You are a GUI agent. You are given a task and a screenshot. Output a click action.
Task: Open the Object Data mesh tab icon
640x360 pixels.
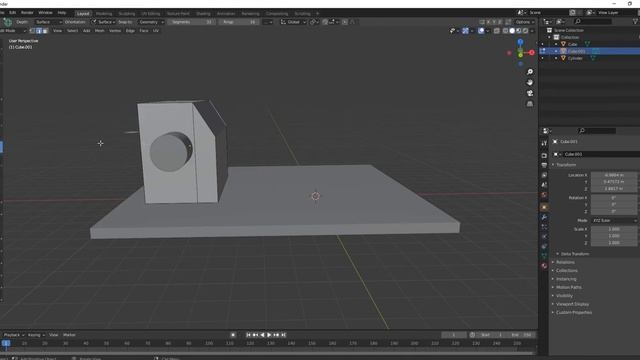[544, 256]
